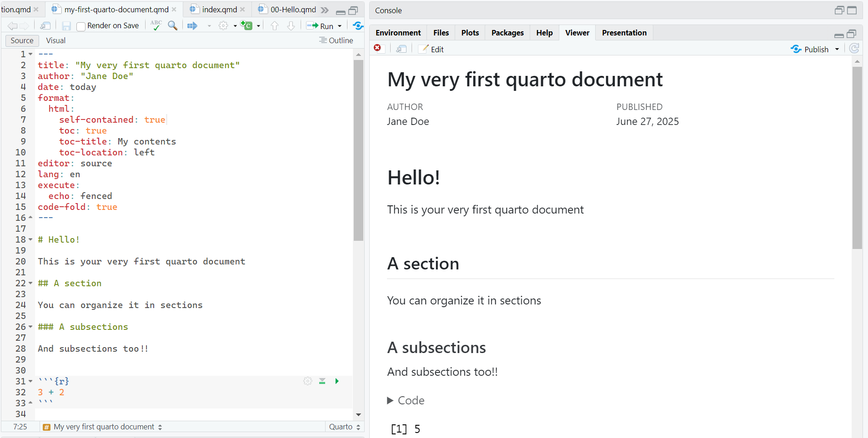868x438 pixels.
Task: Click the viewer Publish button
Action: click(x=810, y=49)
